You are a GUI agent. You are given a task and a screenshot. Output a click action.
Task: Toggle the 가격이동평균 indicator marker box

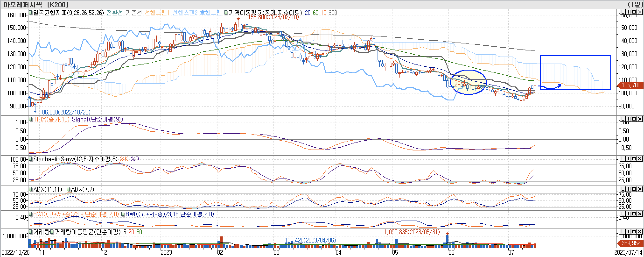(x=226, y=13)
